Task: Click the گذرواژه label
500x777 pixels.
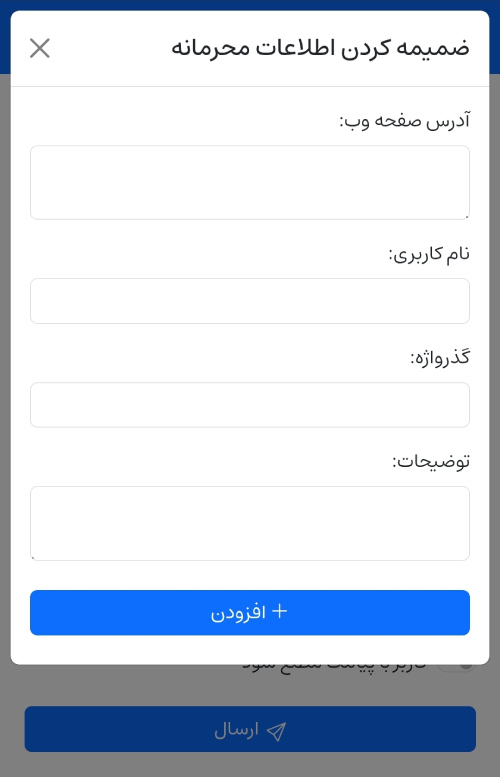Action: (x=440, y=358)
